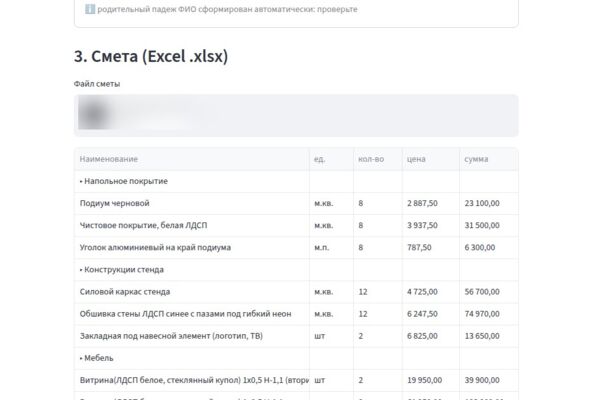Click the info icon before the ФИО note
The image size is (600, 400).
coord(90,9)
